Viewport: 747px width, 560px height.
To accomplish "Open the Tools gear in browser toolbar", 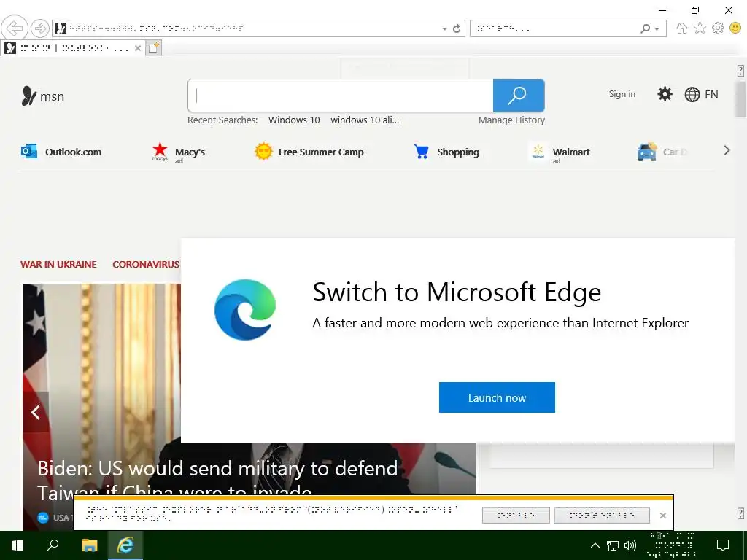I will [718, 28].
